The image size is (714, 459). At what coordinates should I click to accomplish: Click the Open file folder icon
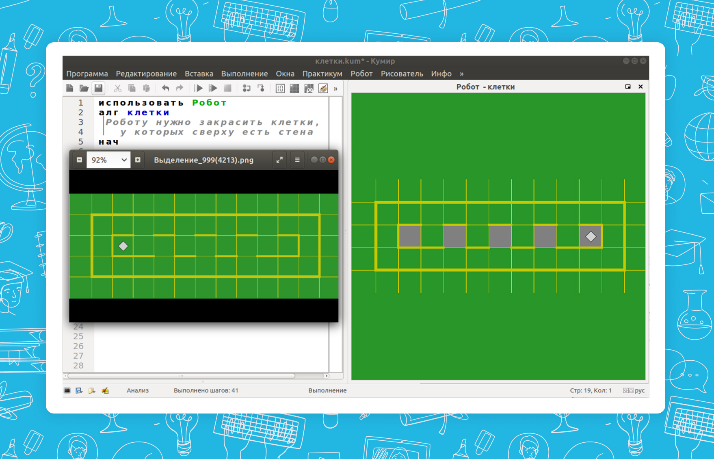(x=84, y=88)
